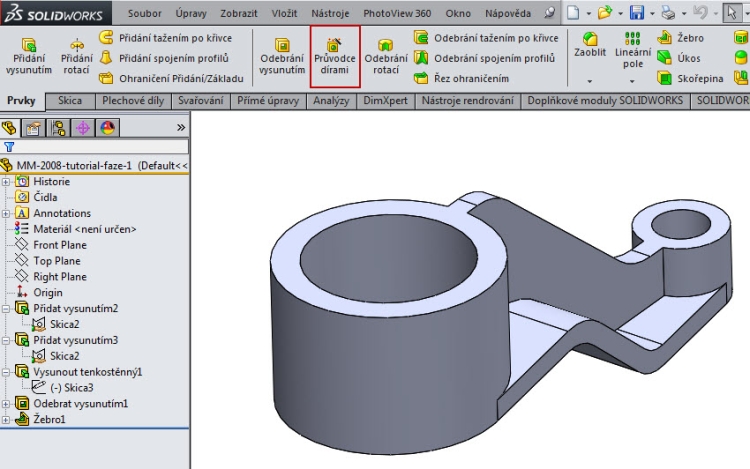Select the Úkos draft tool
Screen dimensions: 750x469
[x=679, y=58]
